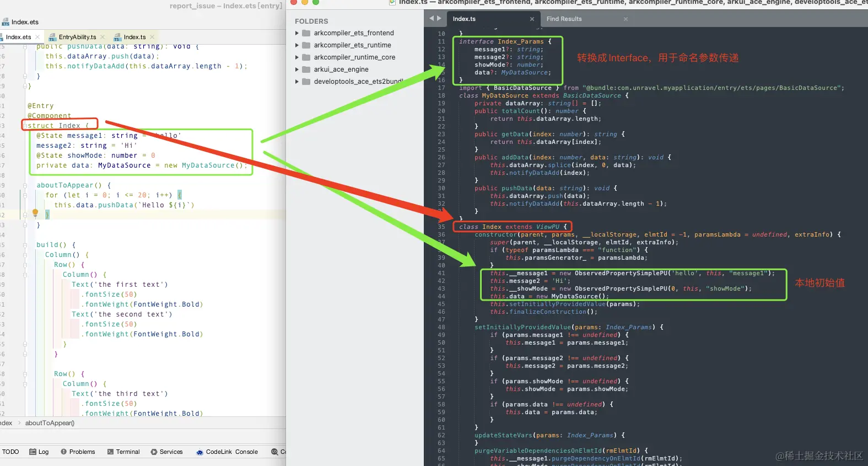
Task: Click the magnifier icon after CodeLink Console
Action: point(274,452)
